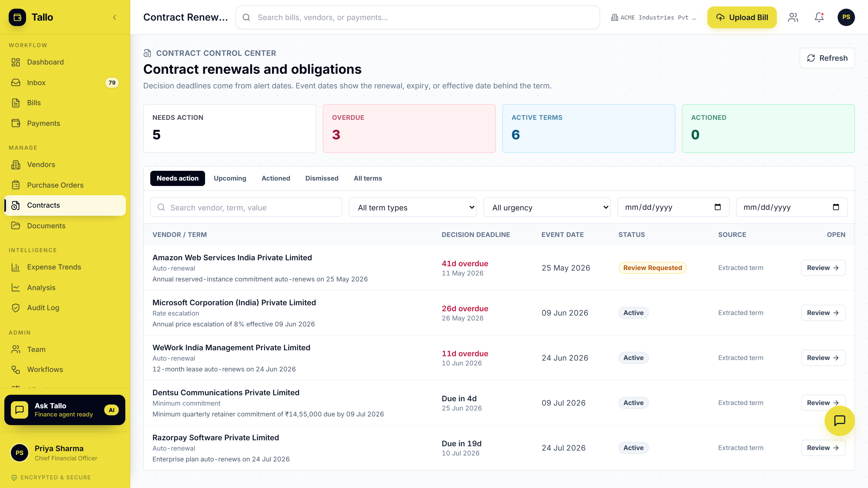Switch to the All terms tab
This screenshot has width=868, height=488.
click(368, 178)
